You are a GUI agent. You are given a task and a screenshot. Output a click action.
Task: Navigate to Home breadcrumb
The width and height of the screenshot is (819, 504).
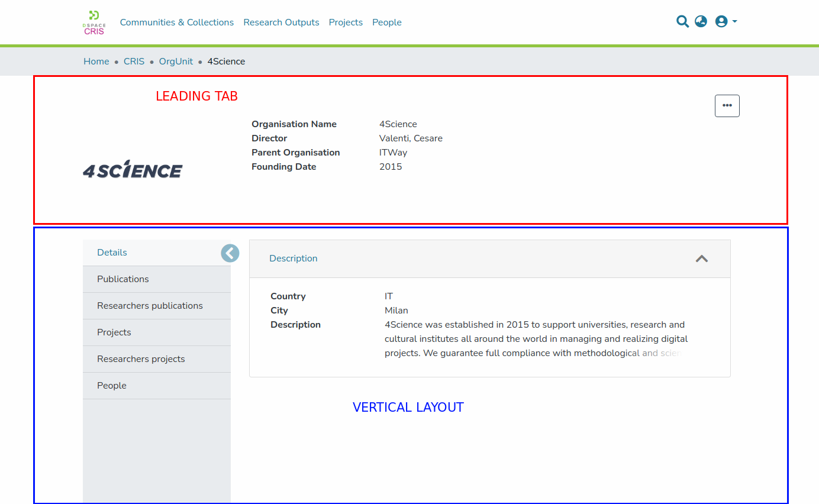[x=96, y=62]
